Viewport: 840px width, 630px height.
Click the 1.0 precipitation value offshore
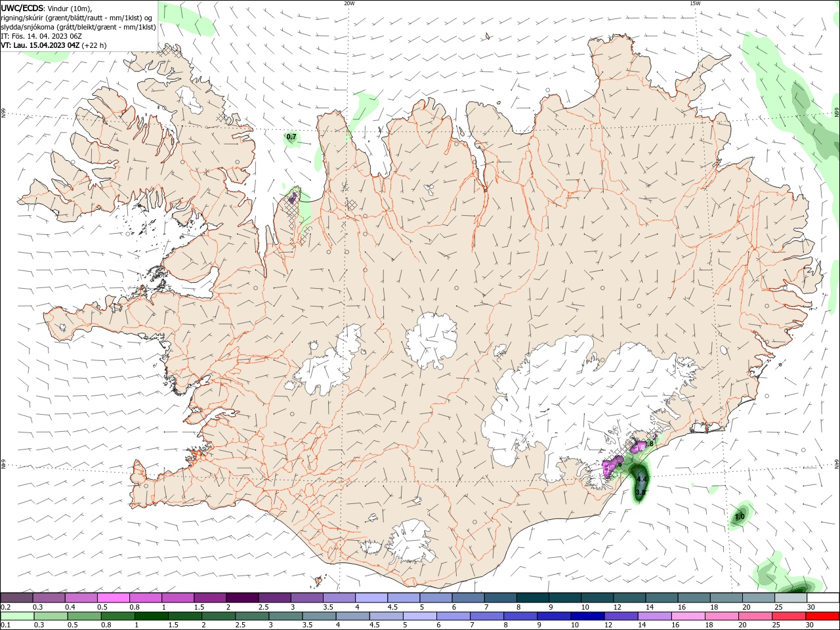tap(740, 517)
